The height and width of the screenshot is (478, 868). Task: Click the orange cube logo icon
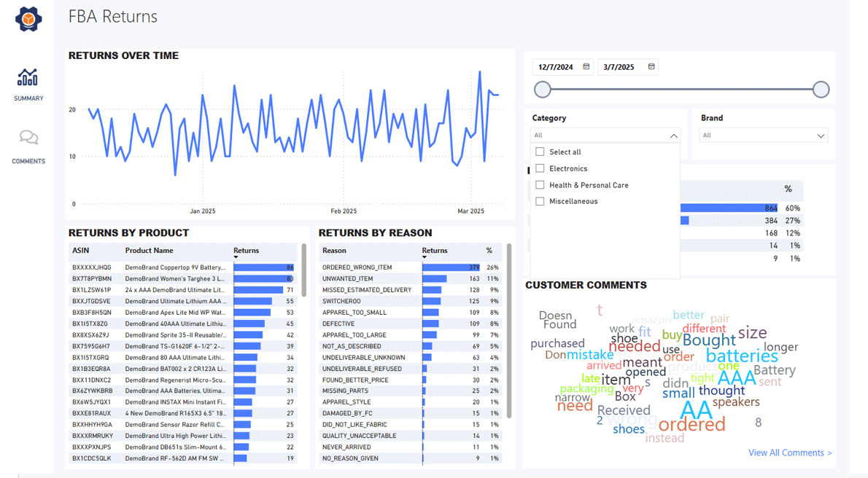(28, 20)
